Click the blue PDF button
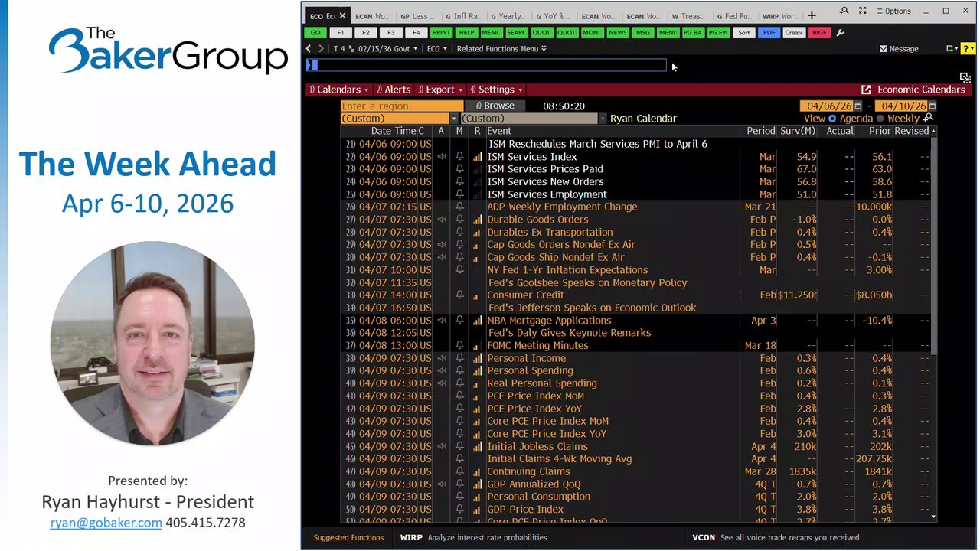980x551 pixels. [x=769, y=33]
